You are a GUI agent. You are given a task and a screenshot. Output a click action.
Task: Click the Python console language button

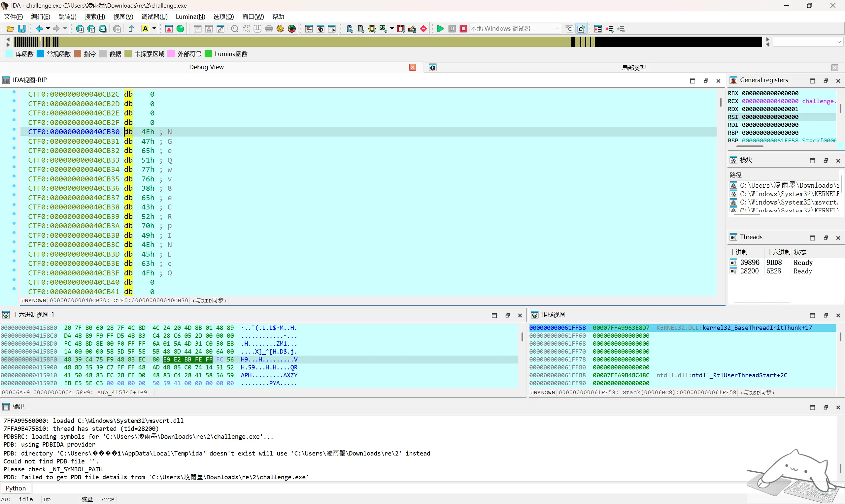(16, 488)
